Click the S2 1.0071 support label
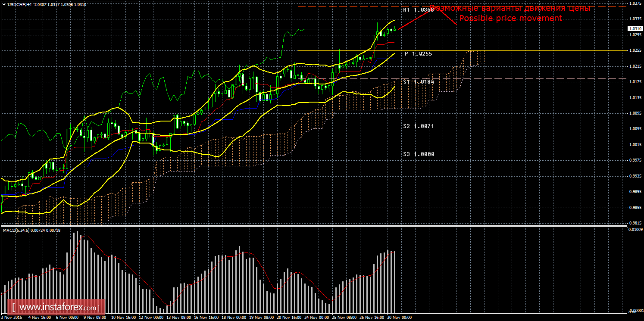 (419, 126)
